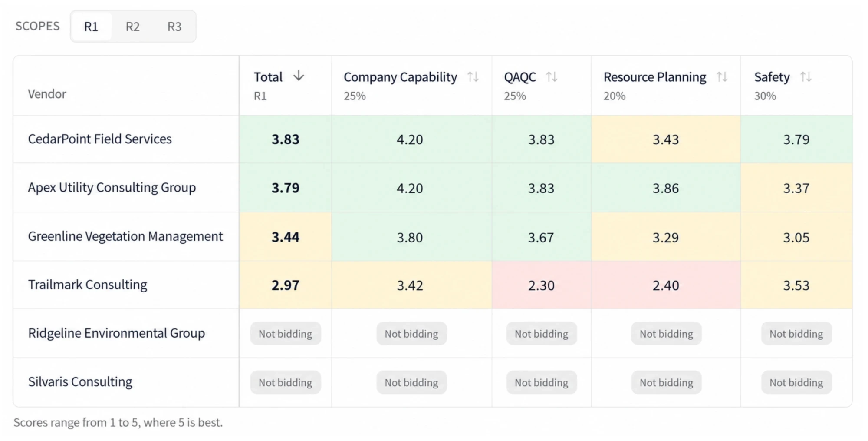Click Greenline total score 3.44

pyautogui.click(x=286, y=237)
